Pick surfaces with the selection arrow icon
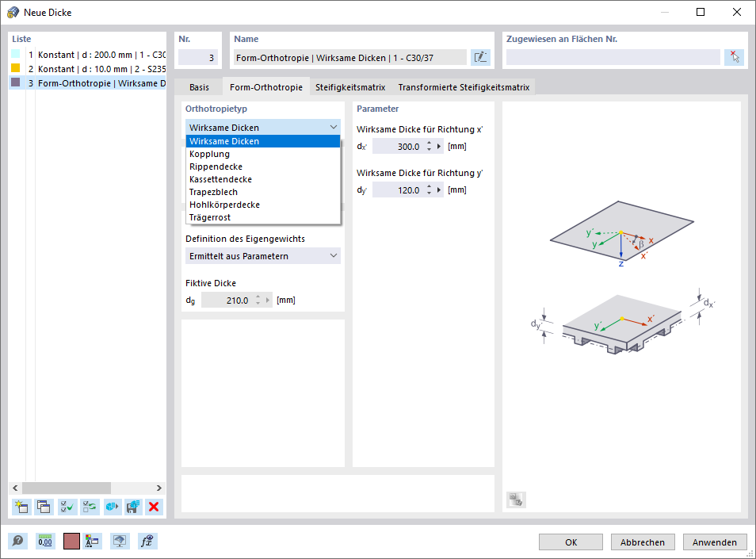This screenshot has width=756, height=559. [x=734, y=56]
